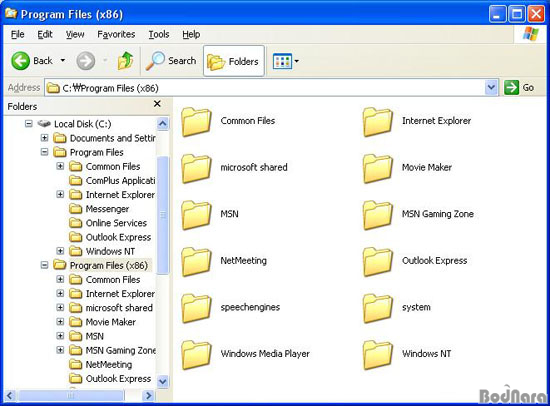Select the Movie Maker folder icon
Screen dimensions: 550x406
pos(378,168)
